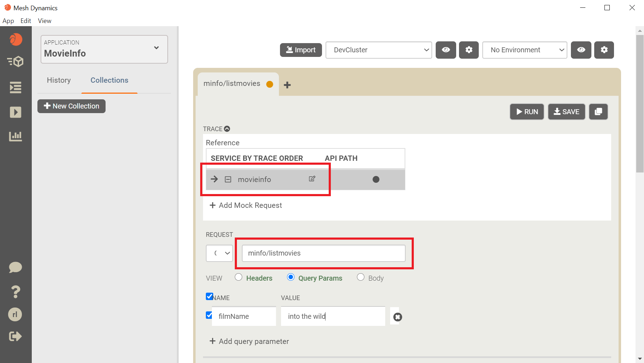Click the API PATH column header
Screen dimensions: 644x363
click(x=341, y=158)
